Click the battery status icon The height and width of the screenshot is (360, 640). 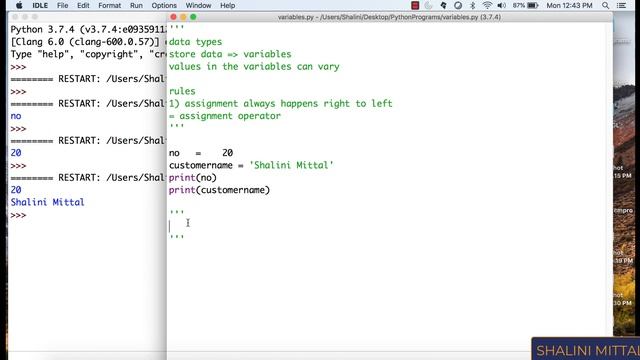(533, 5)
